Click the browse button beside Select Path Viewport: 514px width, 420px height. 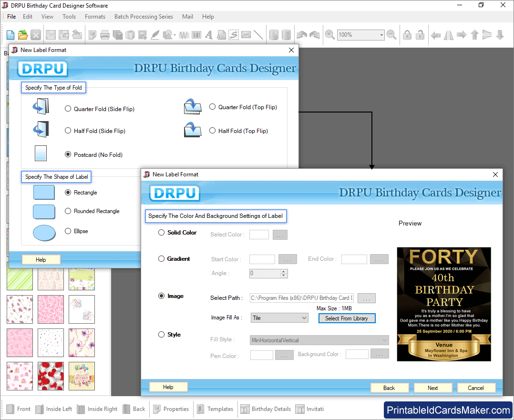366,298
